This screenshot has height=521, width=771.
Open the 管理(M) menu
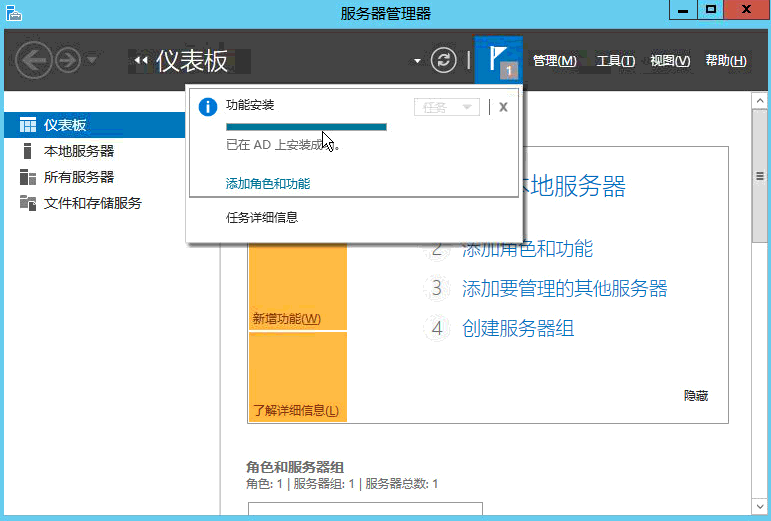click(x=554, y=61)
